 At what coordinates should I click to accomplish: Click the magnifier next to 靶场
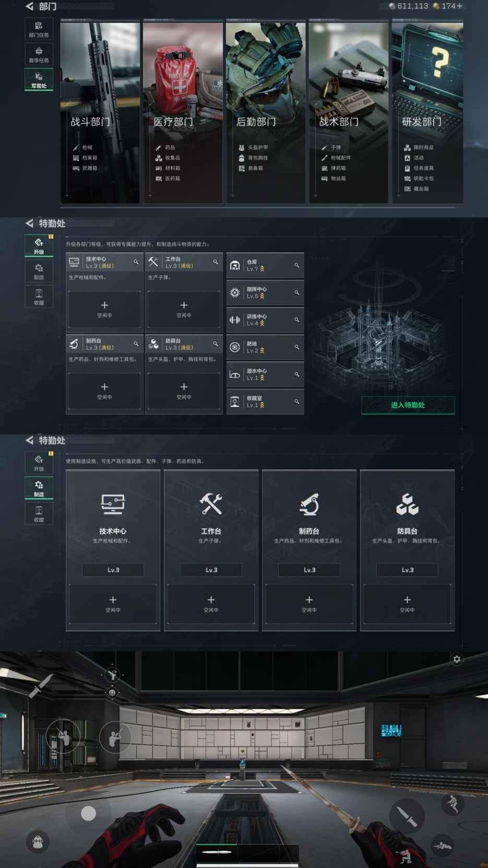[x=296, y=347]
